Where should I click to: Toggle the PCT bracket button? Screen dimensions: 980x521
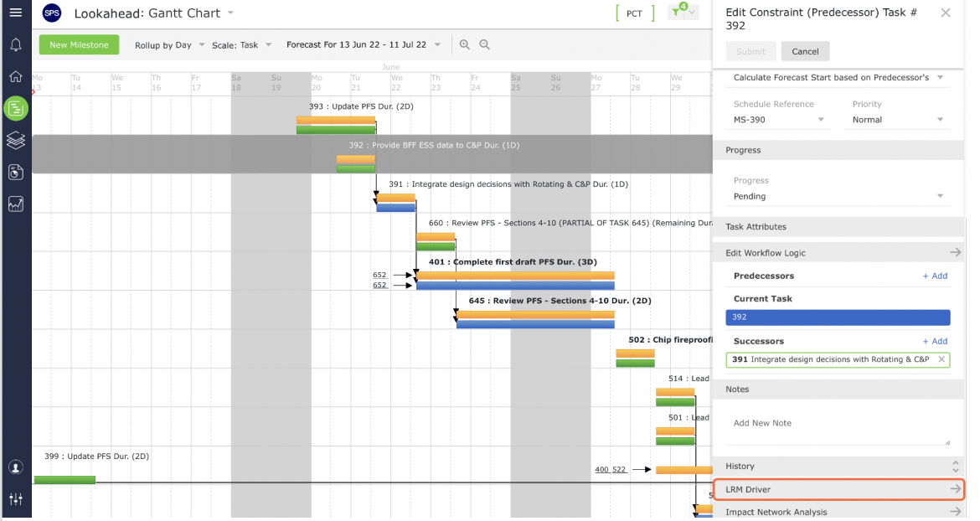click(634, 13)
